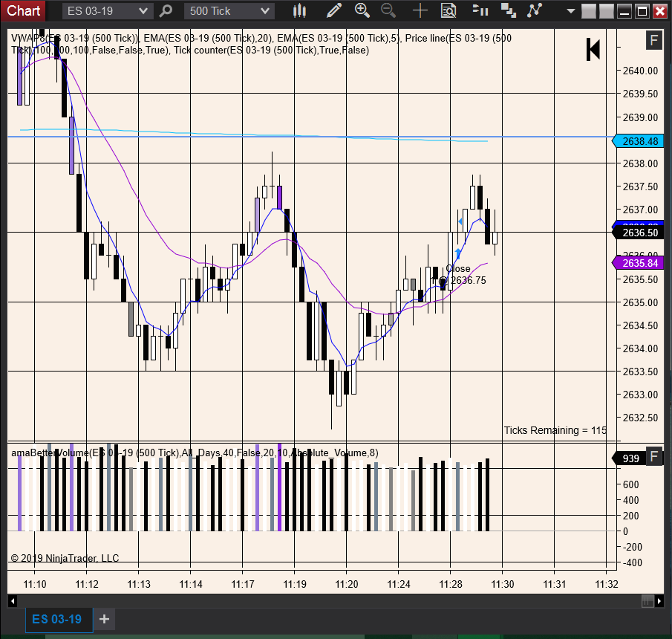Viewport: 672px width, 639px height.
Task: Toggle the crosshair cursor icon
Action: click(420, 10)
